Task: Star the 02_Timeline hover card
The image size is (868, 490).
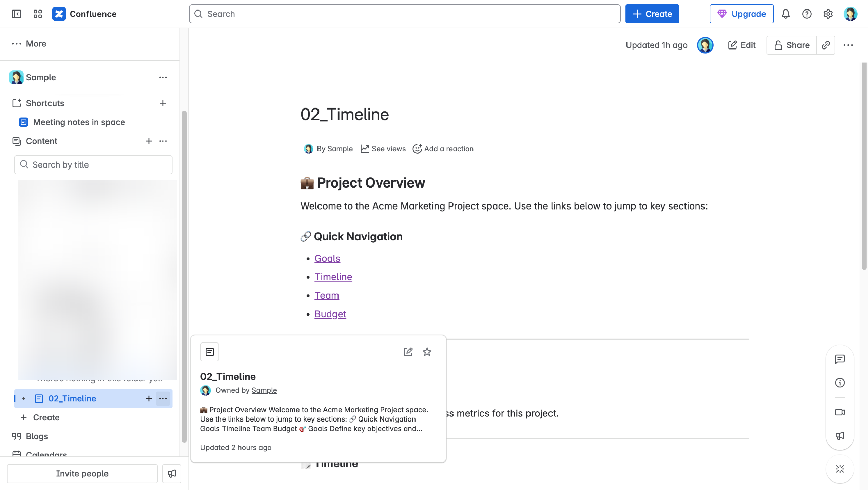Action: click(x=427, y=352)
